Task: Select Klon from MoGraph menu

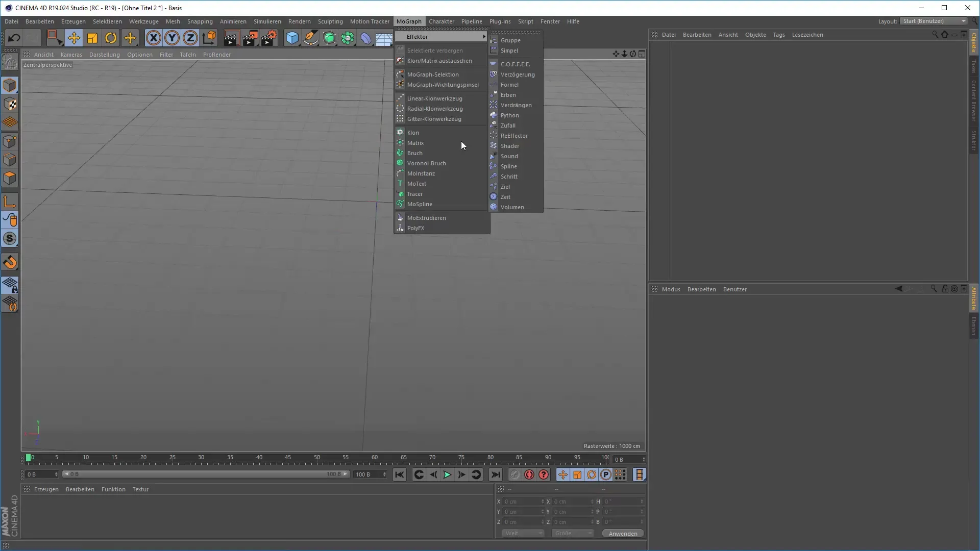Action: (442, 133)
